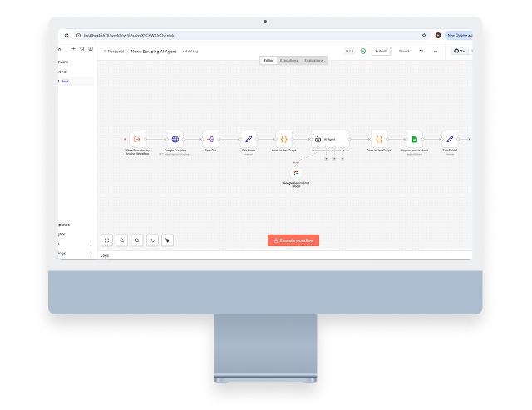Open the first Edit Fields pencil node

pyautogui.click(x=248, y=139)
